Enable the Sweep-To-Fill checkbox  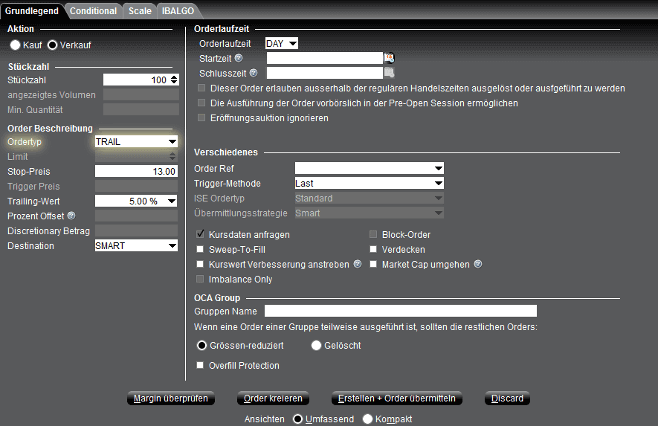[200, 249]
